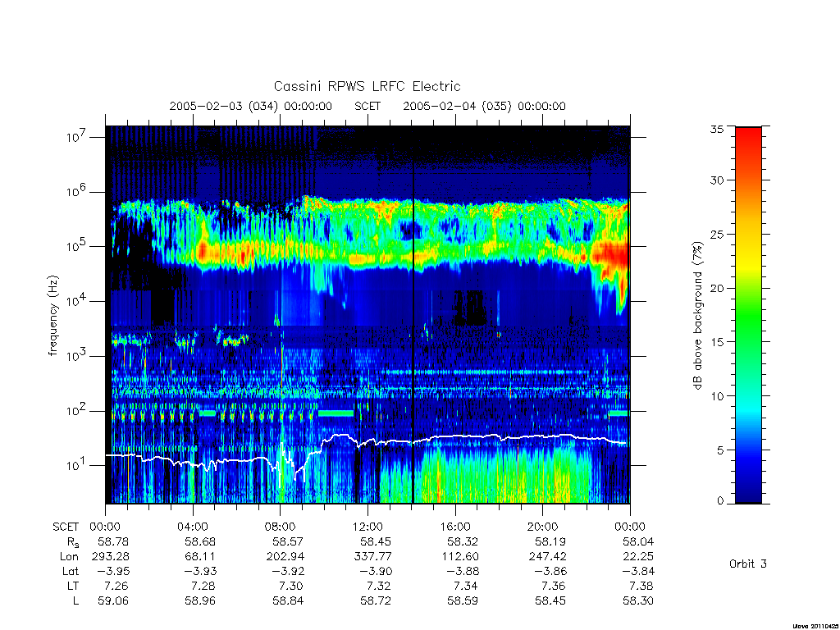The width and height of the screenshot is (840, 630).
Task: Click the Lat value -3.95
Action: [x=112, y=571]
